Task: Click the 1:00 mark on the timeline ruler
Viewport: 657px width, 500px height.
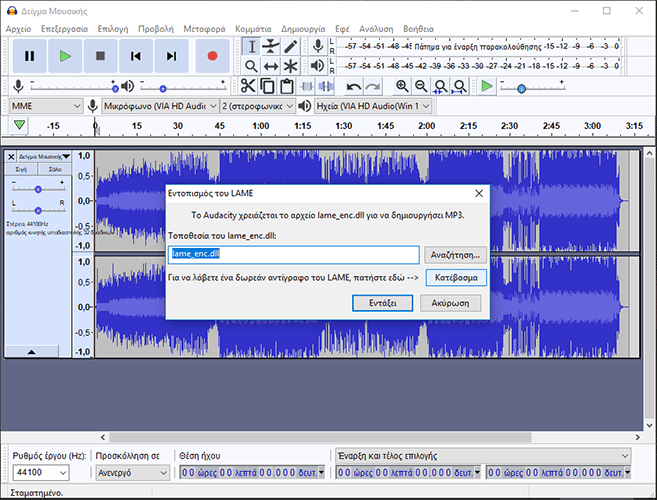Action: (261, 126)
